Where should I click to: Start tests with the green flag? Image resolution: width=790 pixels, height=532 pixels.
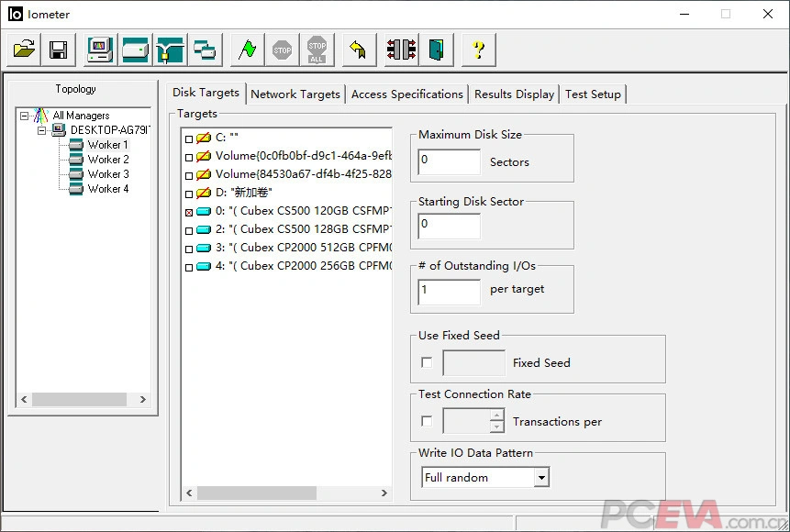click(247, 50)
